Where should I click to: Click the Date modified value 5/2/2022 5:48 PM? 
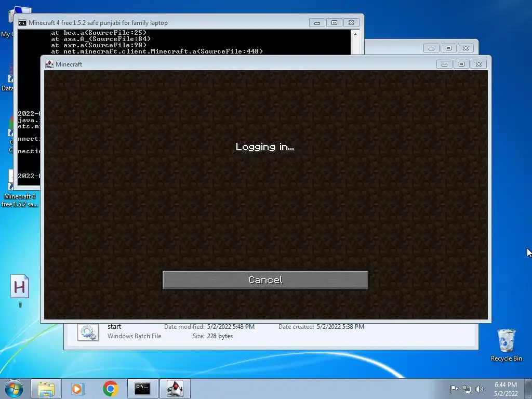231,327
